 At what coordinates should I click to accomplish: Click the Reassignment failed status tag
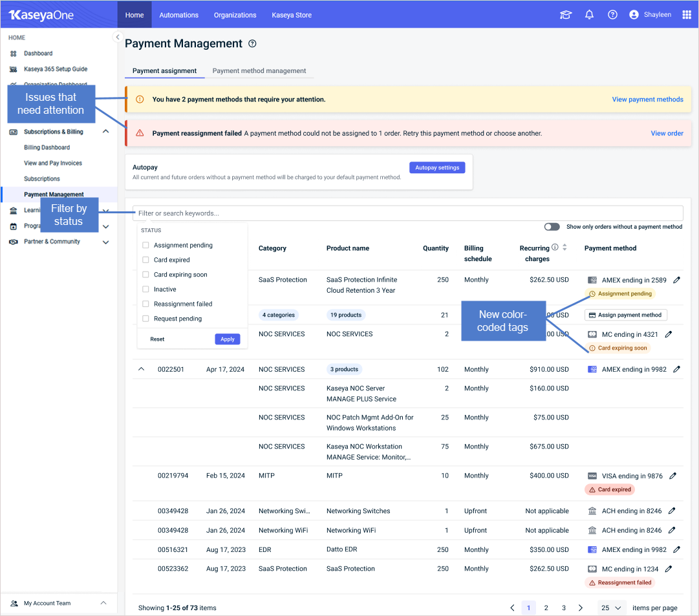tap(620, 582)
